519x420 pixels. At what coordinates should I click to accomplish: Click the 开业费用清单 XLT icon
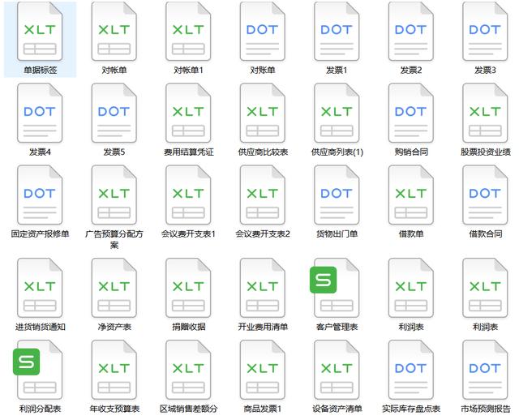point(262,288)
